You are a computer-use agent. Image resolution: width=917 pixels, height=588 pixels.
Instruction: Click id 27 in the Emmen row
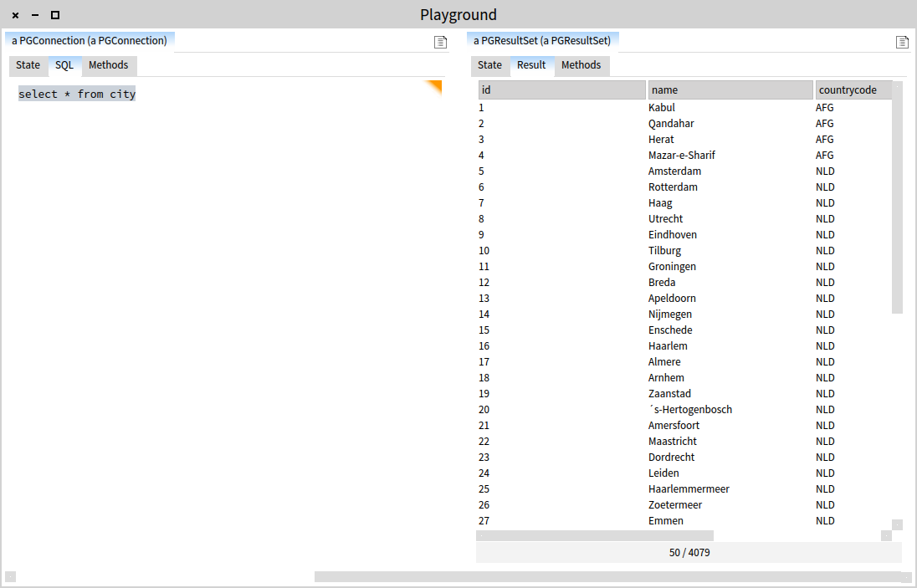[x=484, y=521]
